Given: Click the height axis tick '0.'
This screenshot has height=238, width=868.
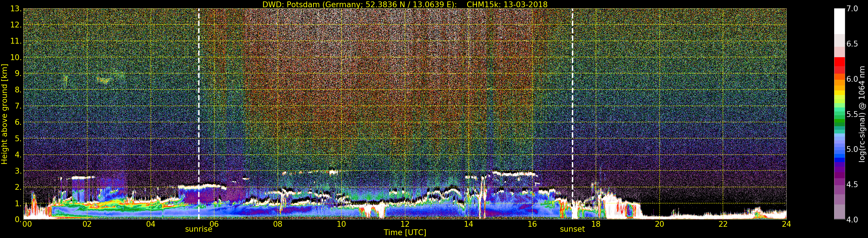Looking at the screenshot, I should point(18,219).
